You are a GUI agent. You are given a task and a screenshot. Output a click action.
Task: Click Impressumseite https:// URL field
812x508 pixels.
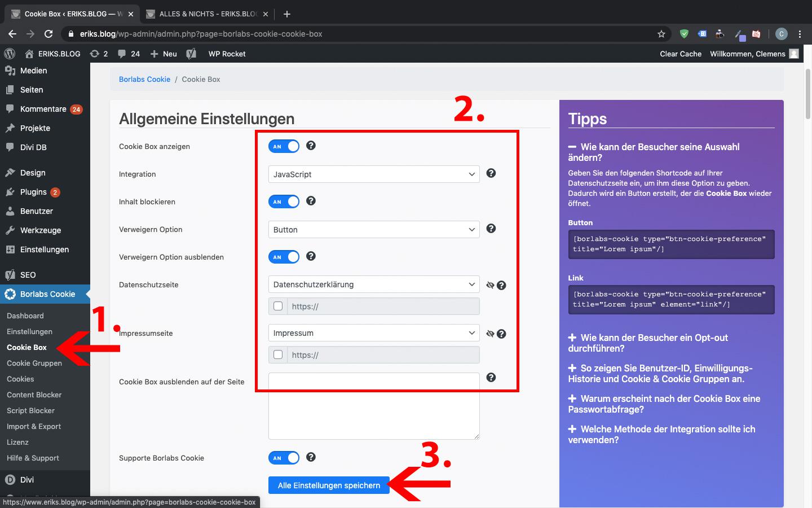(383, 354)
